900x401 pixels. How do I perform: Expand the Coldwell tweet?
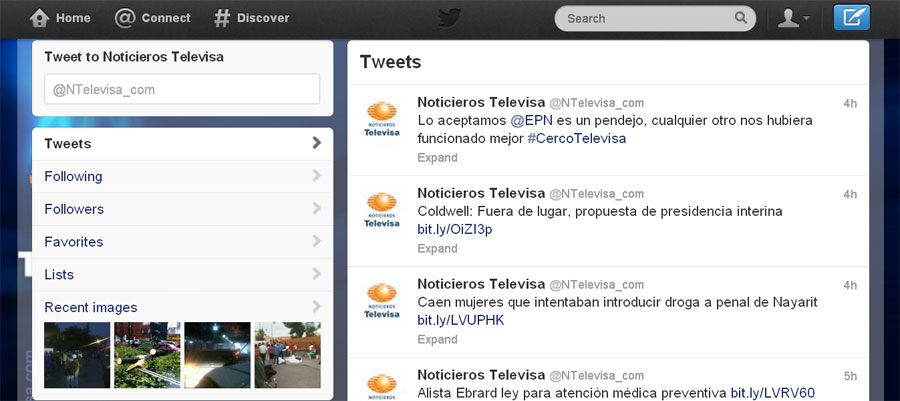point(437,249)
